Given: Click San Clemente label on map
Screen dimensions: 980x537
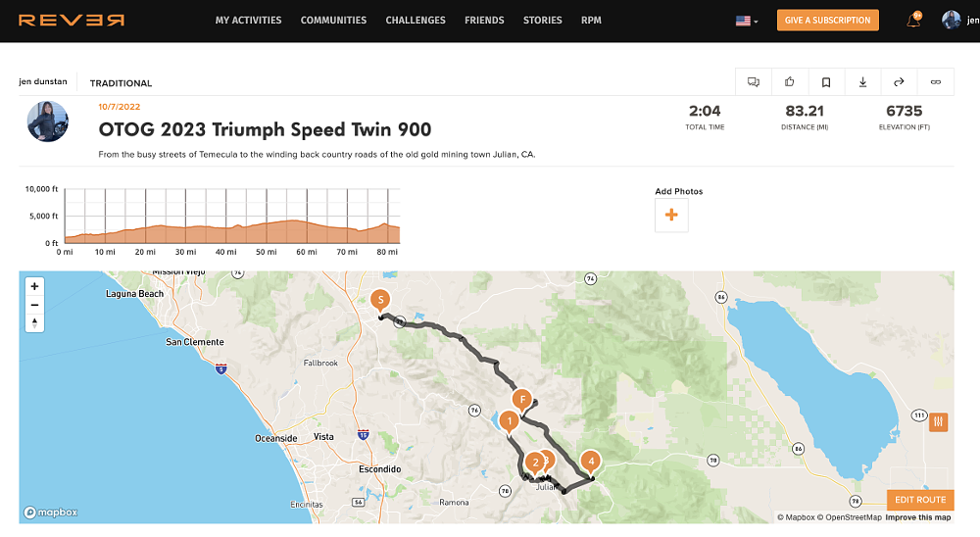Looking at the screenshot, I should (x=194, y=342).
